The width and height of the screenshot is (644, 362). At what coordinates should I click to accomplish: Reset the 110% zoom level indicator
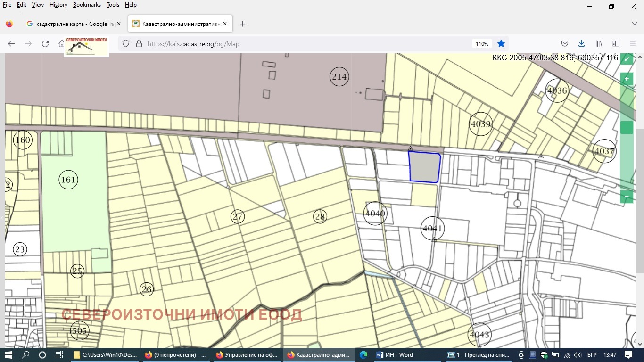click(482, 44)
